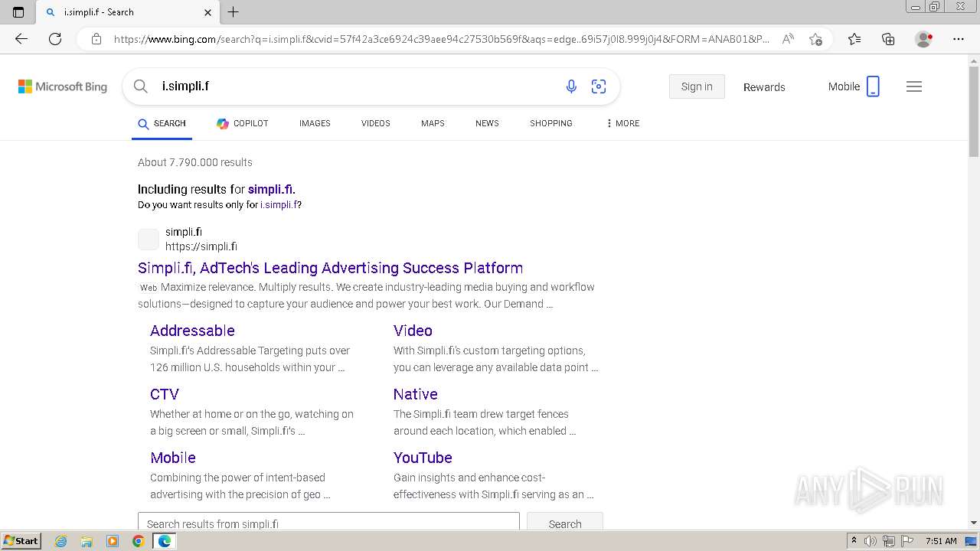
Task: Open the Mobile sublink
Action: pos(173,458)
